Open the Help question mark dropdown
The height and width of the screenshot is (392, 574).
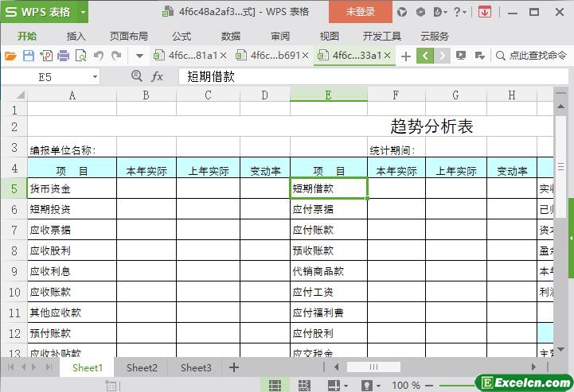tap(459, 12)
